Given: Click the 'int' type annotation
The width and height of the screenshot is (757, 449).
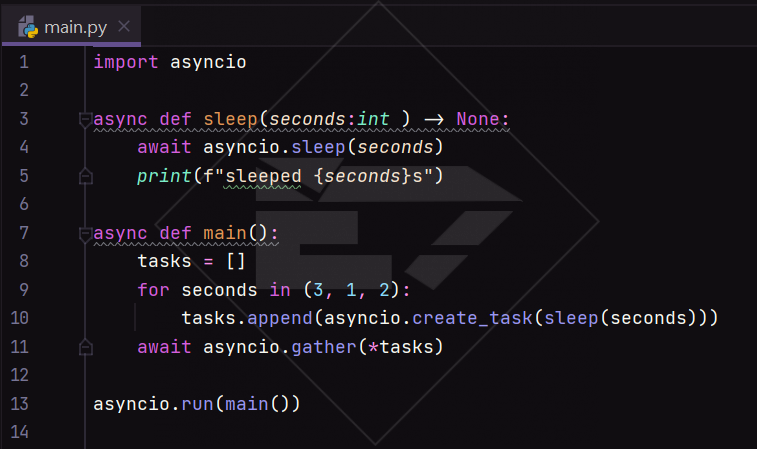Looking at the screenshot, I should (373, 119).
